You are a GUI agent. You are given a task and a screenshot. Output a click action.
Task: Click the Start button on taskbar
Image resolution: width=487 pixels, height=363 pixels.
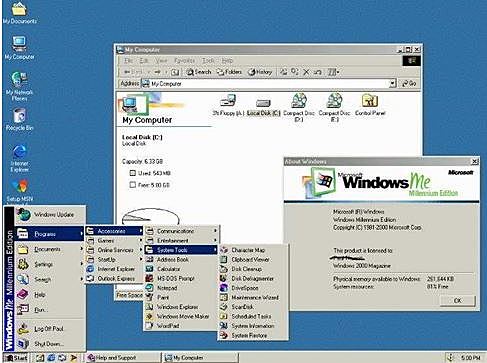point(16,358)
